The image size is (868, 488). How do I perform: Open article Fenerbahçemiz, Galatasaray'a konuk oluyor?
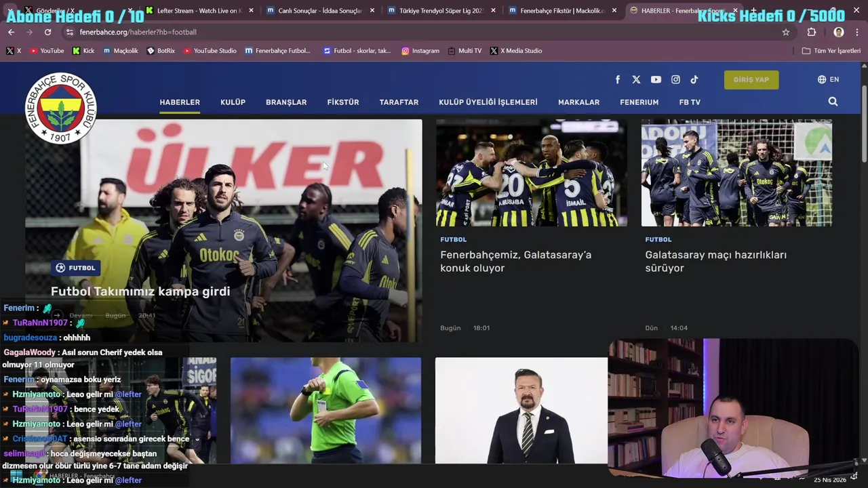click(x=516, y=262)
